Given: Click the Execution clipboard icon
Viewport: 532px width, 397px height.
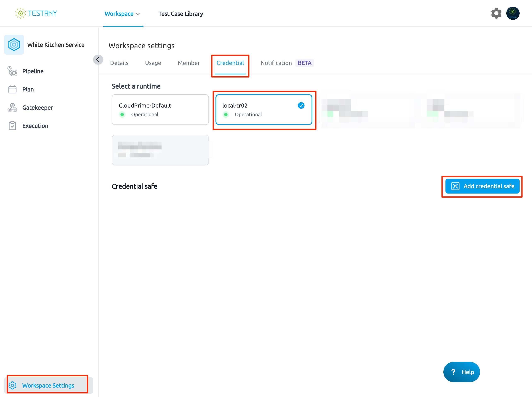Looking at the screenshot, I should 12,126.
